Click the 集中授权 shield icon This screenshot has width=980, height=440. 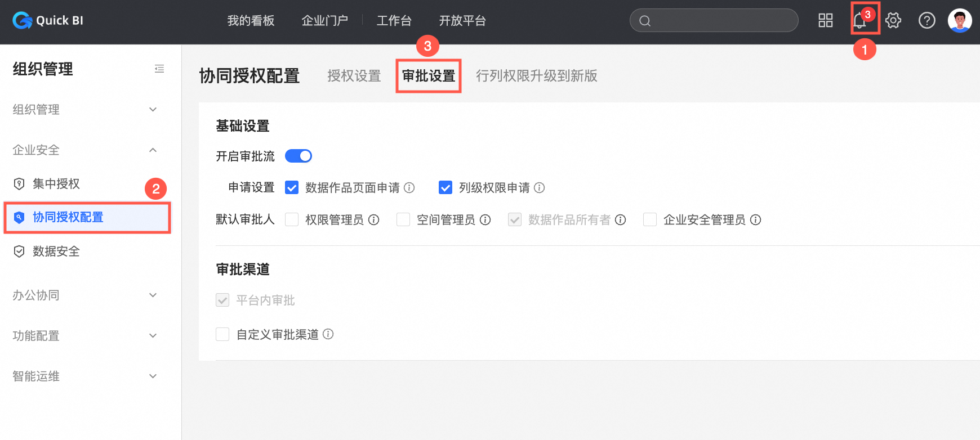click(19, 184)
